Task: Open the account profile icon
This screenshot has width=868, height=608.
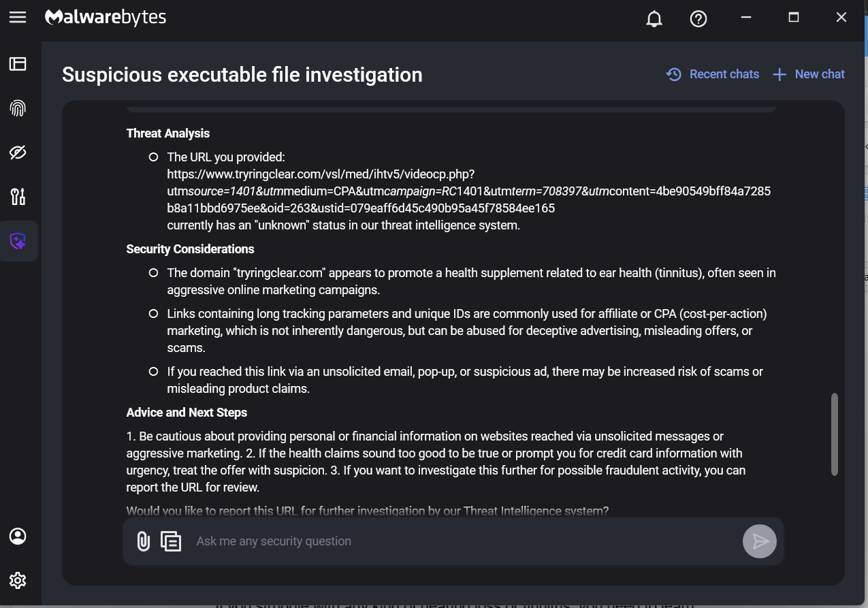Action: [18, 536]
